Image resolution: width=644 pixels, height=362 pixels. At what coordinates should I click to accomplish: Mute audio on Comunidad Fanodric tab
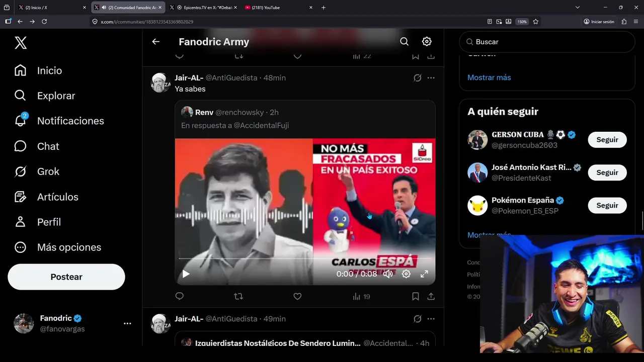tap(104, 8)
